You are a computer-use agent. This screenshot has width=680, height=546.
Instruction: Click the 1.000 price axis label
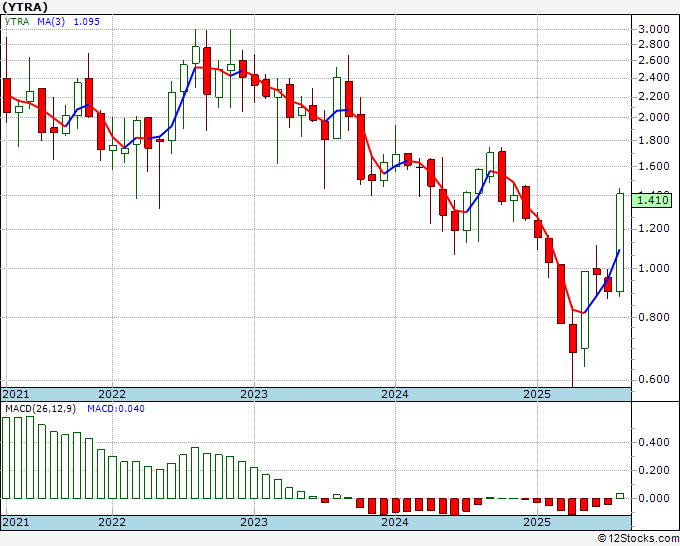[654, 268]
